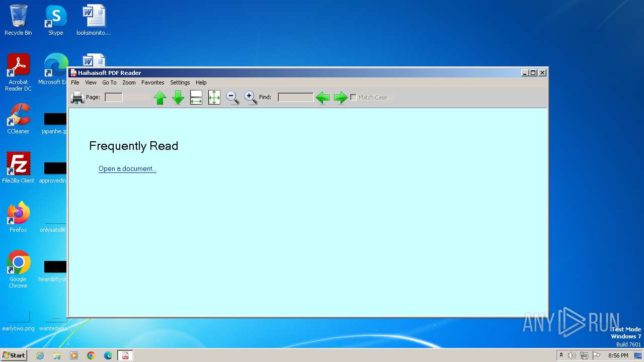The width and height of the screenshot is (644, 362).
Task: Select the Fit Page view icon
Action: (214, 98)
